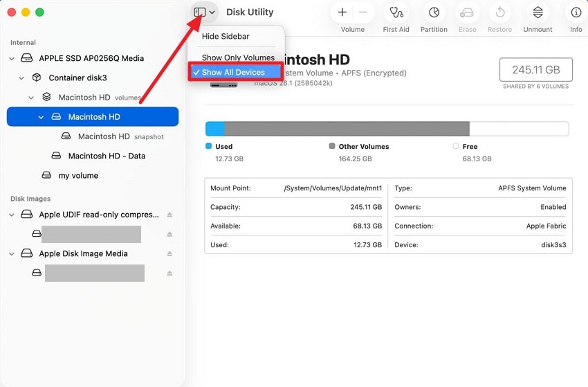
Task: Select Macintosh HD - Data volume
Action: click(92, 156)
